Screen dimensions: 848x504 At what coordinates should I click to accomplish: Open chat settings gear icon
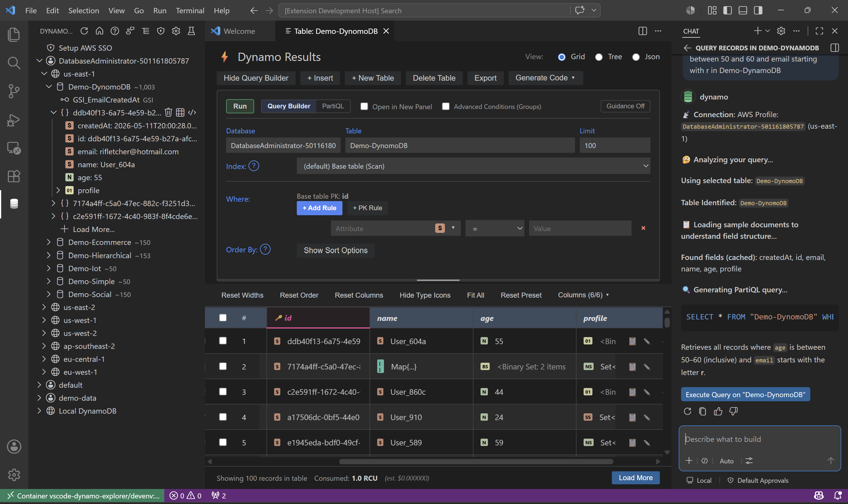[x=781, y=31]
